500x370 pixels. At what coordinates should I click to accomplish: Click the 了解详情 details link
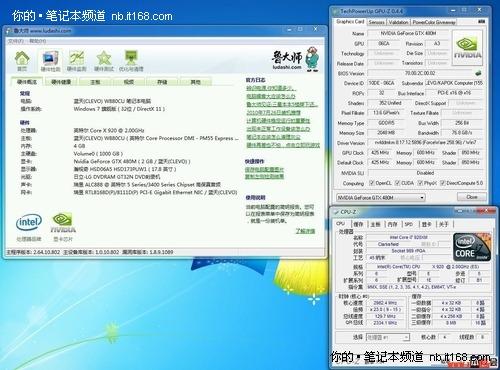point(305,231)
